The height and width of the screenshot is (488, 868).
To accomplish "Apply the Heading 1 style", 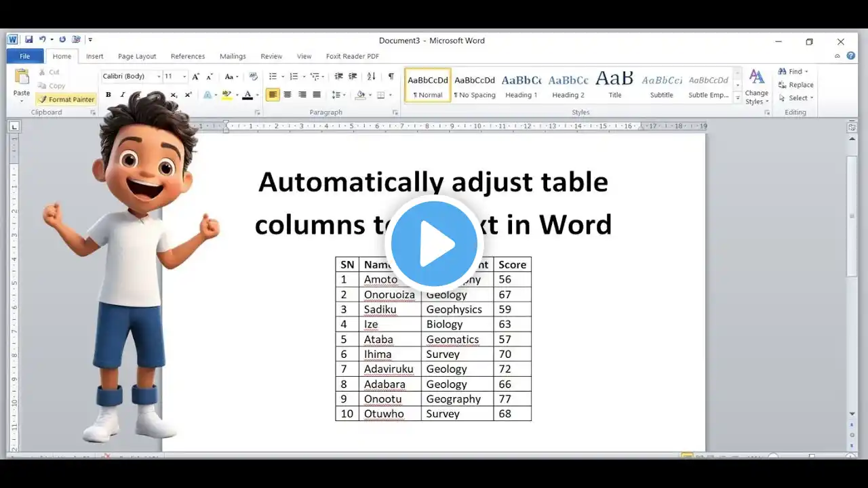I will coord(521,86).
